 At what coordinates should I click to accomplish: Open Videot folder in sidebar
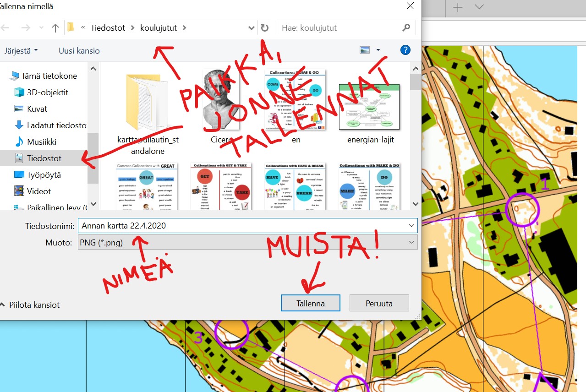(x=38, y=191)
